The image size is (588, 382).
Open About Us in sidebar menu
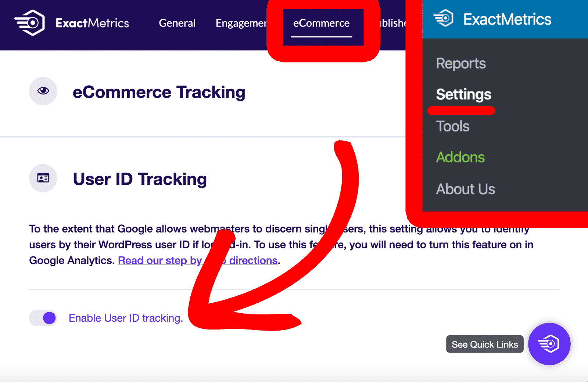click(x=466, y=189)
